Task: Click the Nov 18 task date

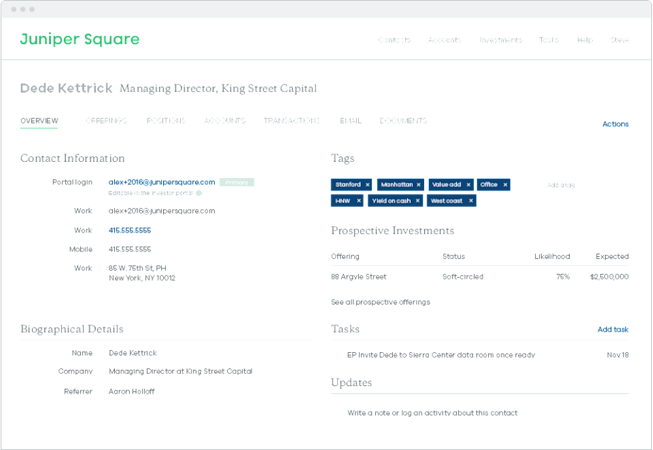Action: tap(618, 355)
